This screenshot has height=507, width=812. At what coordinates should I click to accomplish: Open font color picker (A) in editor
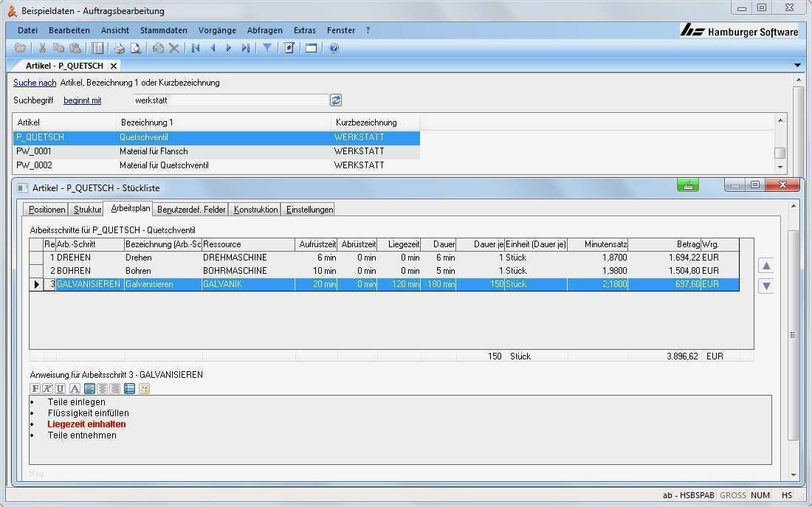pyautogui.click(x=75, y=388)
